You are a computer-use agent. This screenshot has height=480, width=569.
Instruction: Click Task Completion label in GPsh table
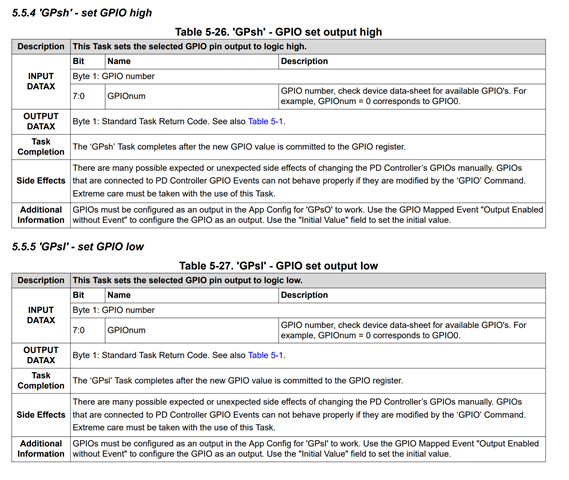(x=41, y=147)
